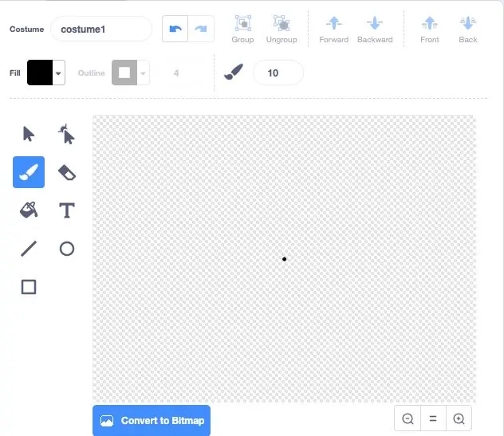Screen dimensions: 504x436
Task: Select the Eraser tool
Action: click(66, 172)
